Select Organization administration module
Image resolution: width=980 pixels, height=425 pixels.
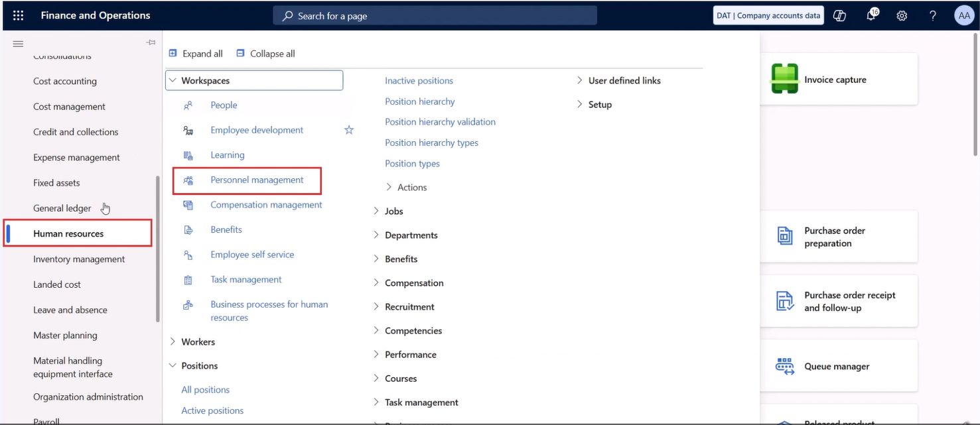88,397
